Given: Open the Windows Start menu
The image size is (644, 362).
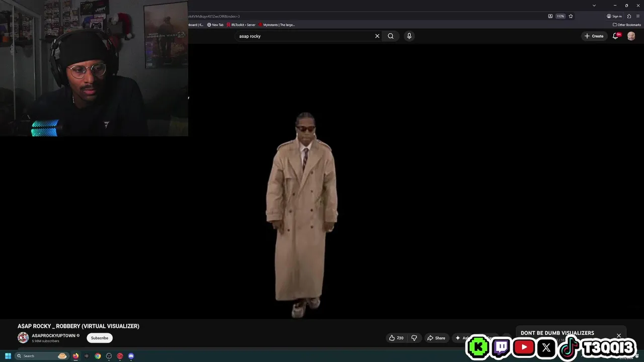Looking at the screenshot, I should point(8,356).
